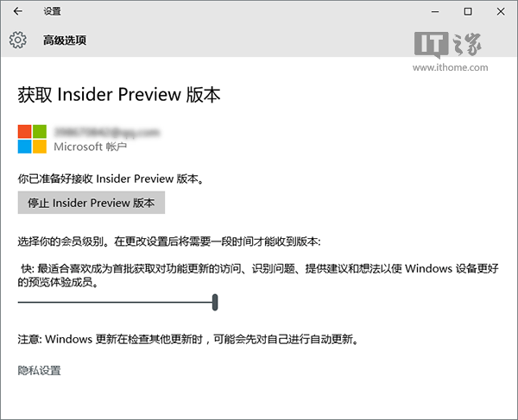Click the 获取 Insider Preview 版本 heading
The height and width of the screenshot is (420, 518).
pos(119,95)
